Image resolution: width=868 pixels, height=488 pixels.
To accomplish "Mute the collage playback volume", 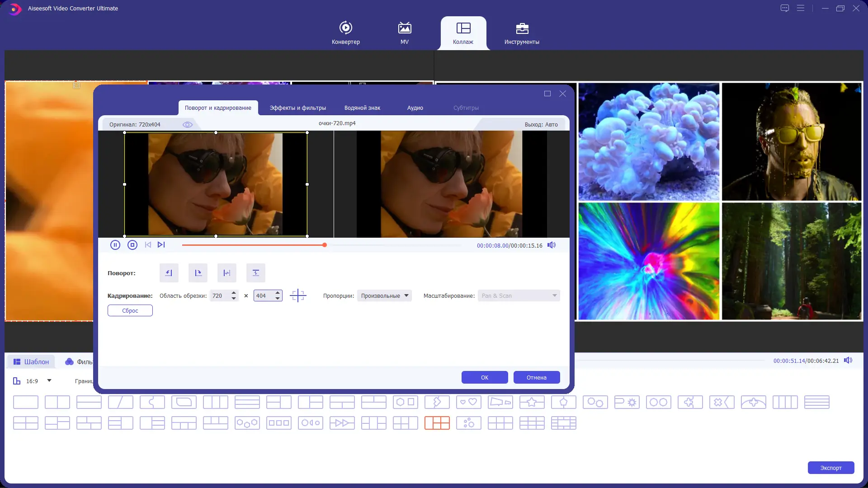I will click(848, 360).
